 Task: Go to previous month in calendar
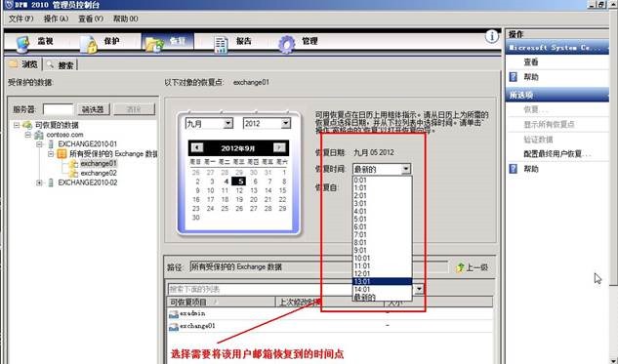tap(196, 147)
